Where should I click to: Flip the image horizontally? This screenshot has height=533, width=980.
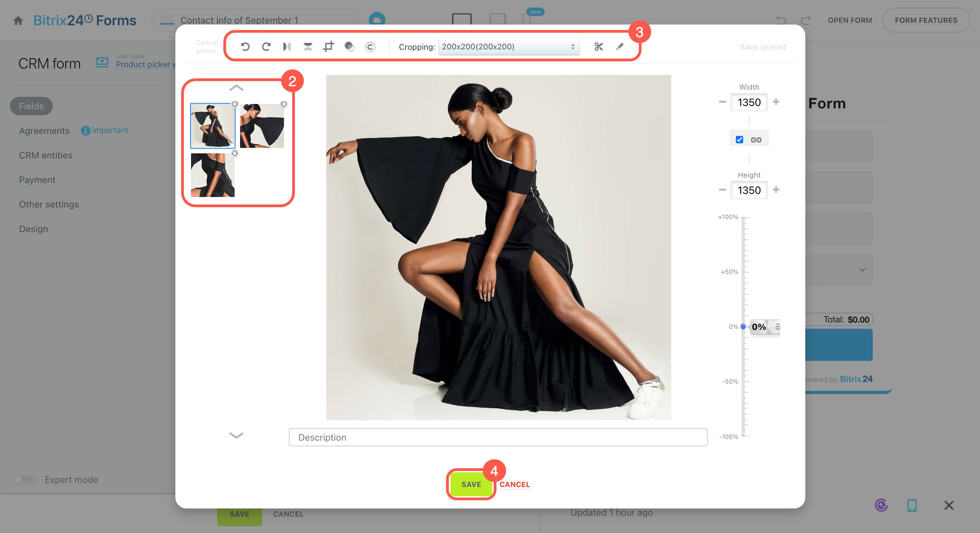click(x=287, y=46)
